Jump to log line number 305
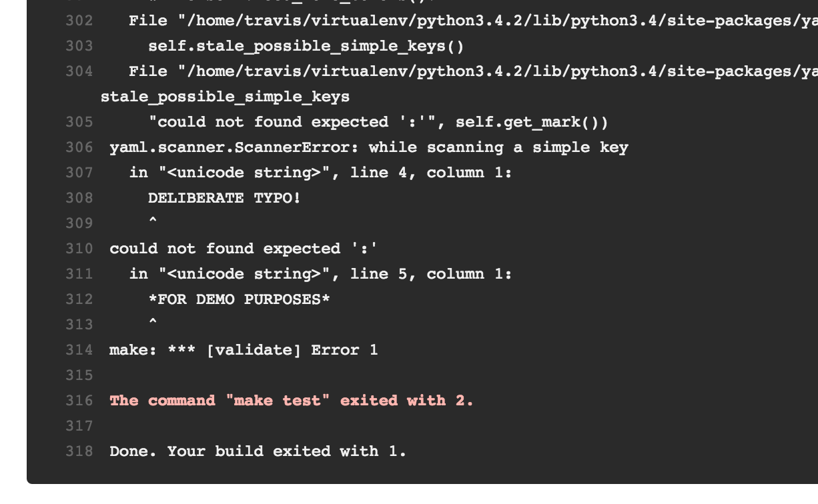 point(79,123)
